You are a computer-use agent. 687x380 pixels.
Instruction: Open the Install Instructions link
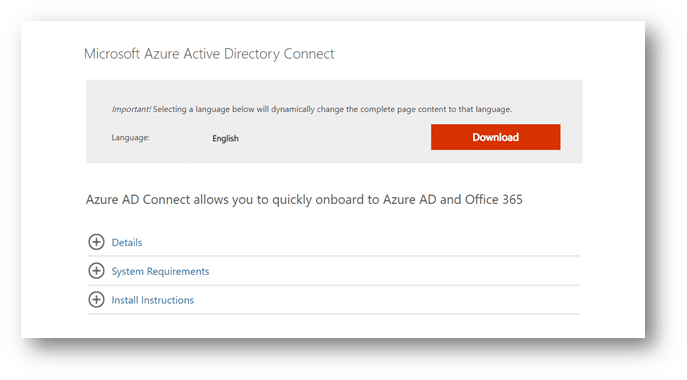(152, 300)
